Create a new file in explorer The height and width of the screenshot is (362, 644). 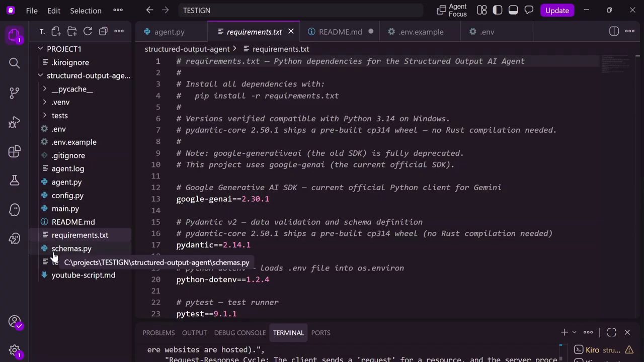click(x=56, y=32)
